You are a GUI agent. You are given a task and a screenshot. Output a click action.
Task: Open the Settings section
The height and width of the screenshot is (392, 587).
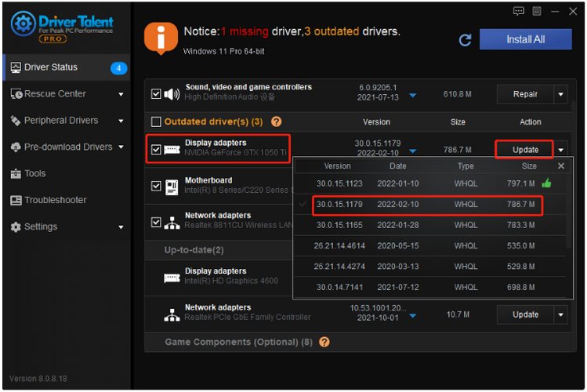point(67,227)
